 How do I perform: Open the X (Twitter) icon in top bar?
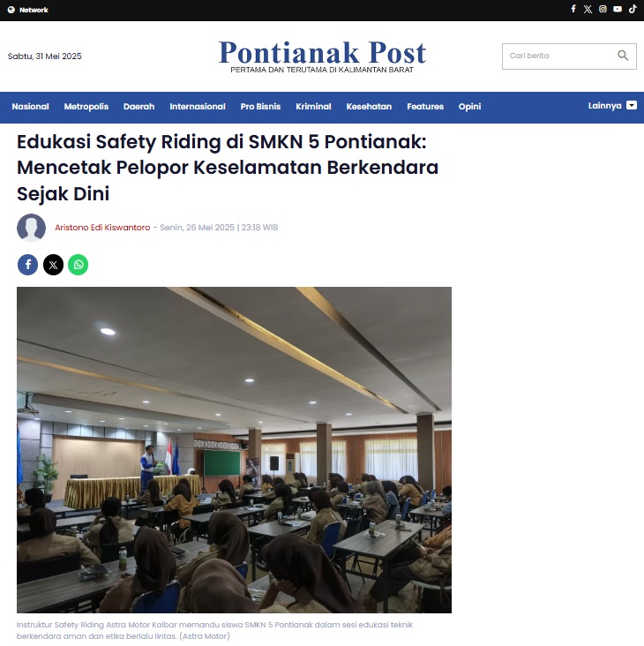588,9
